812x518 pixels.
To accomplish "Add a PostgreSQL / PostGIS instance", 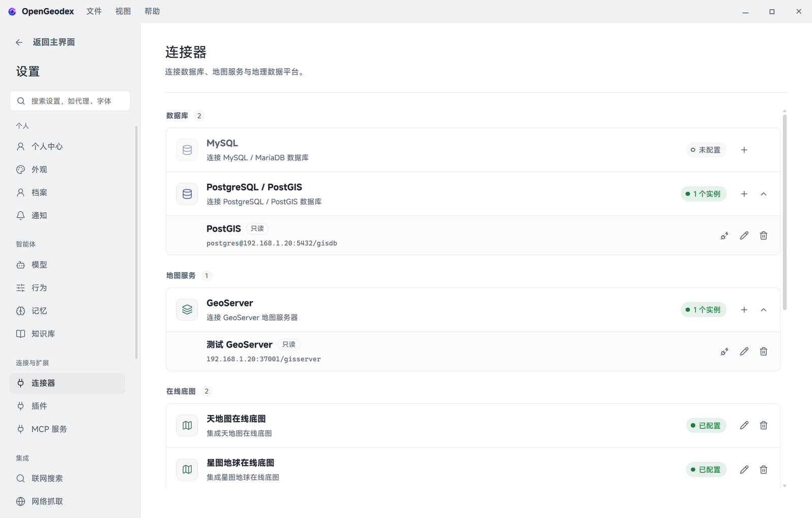I will (744, 194).
